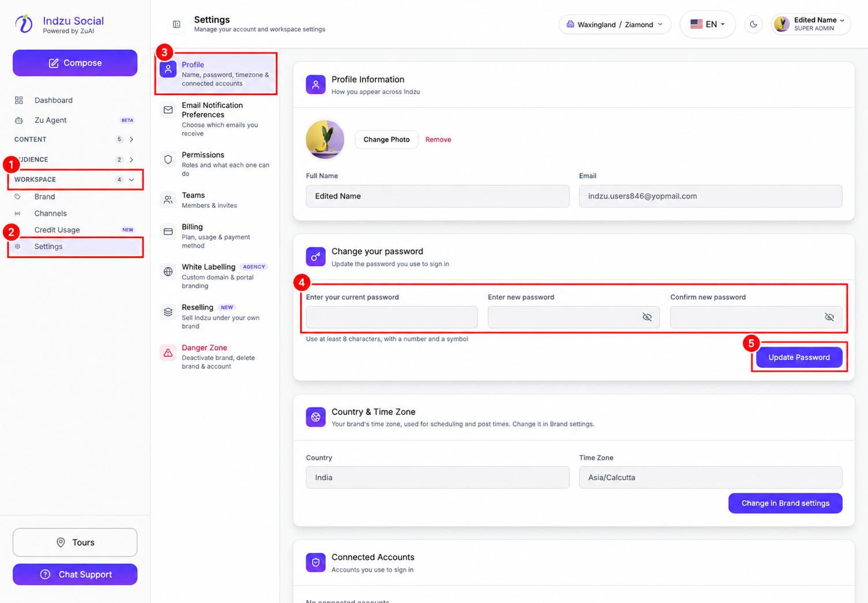Image resolution: width=868 pixels, height=603 pixels.
Task: Open Chat Support
Action: coord(75,575)
